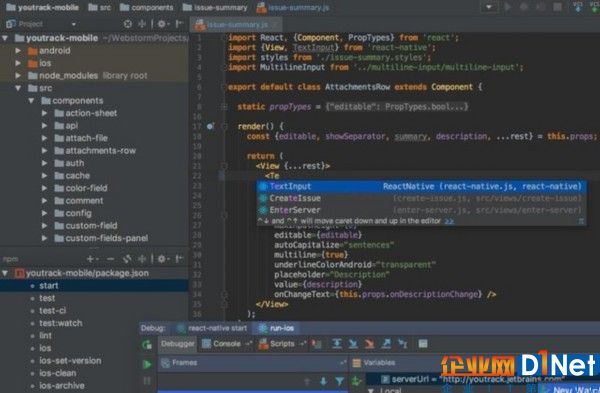The height and width of the screenshot is (393, 600).
Task: Click the Run to Cursor icon
Action: (403, 344)
